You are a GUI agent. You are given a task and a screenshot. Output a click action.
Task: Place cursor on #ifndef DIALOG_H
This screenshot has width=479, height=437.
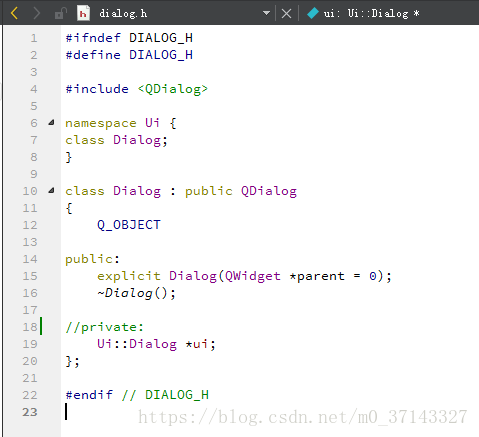(x=129, y=38)
